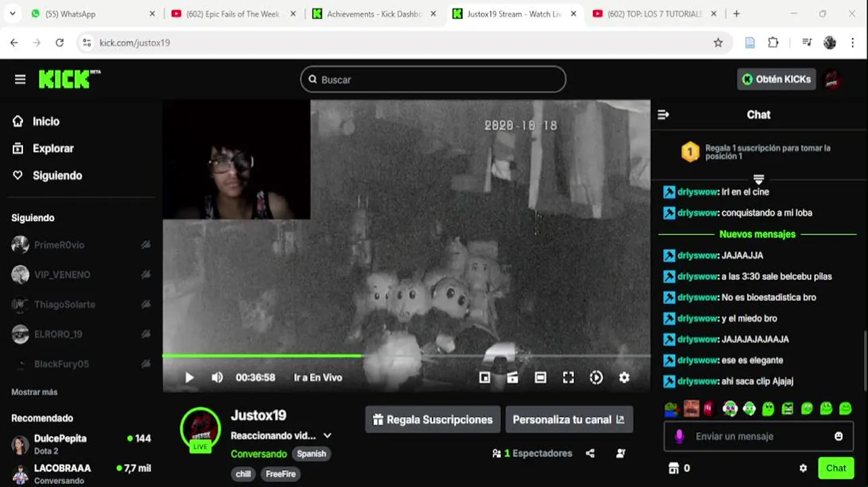Open the playback speed control icon

tap(596, 377)
